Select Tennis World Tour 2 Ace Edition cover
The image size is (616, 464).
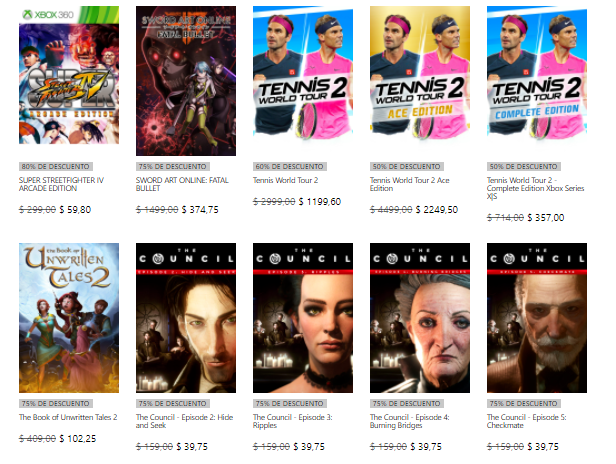pos(420,73)
